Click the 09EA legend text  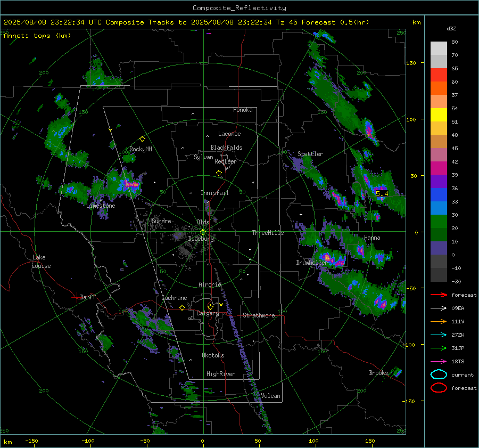click(458, 308)
